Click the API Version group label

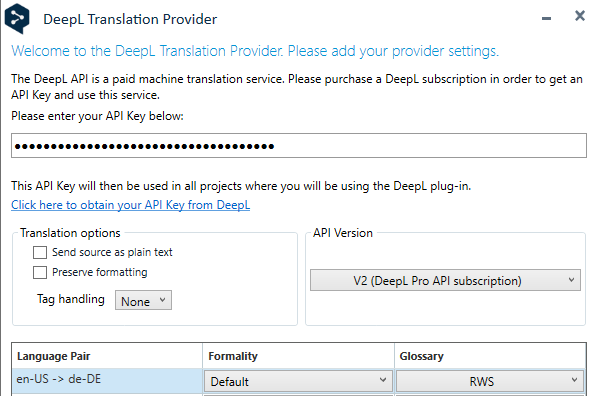pos(343,233)
